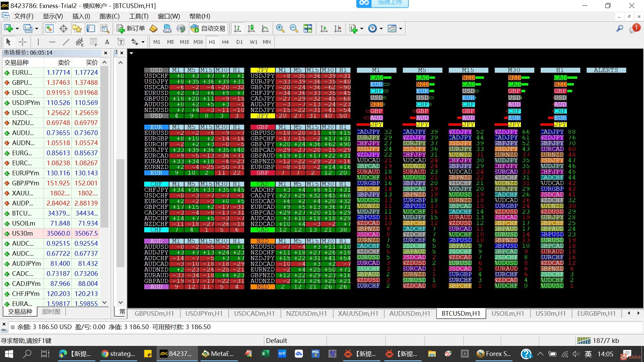Select the crosshair cursor tool
This screenshot has height=362, width=644.
coord(22,42)
